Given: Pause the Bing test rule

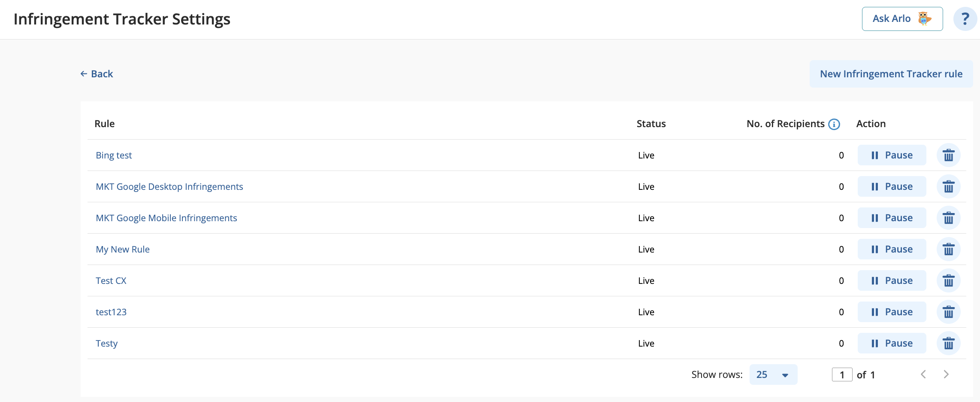Looking at the screenshot, I should (892, 155).
